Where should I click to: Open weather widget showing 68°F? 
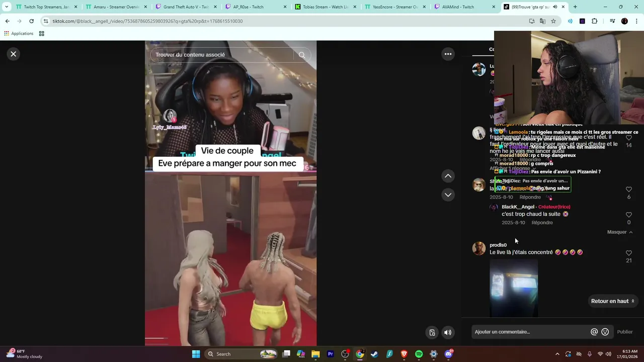click(24, 354)
